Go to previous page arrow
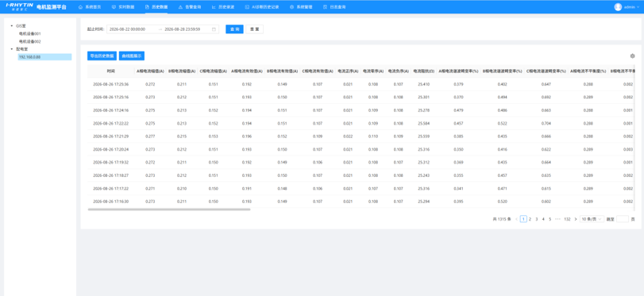 click(516, 219)
